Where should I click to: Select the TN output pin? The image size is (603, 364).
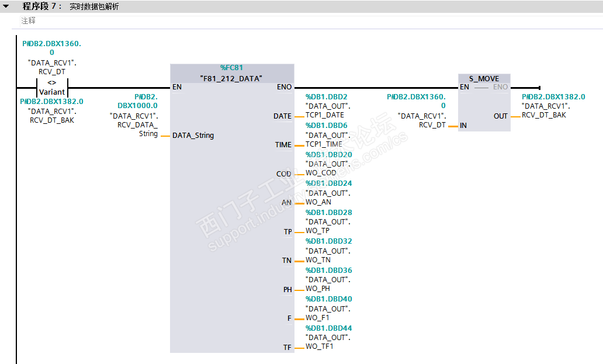point(287,261)
